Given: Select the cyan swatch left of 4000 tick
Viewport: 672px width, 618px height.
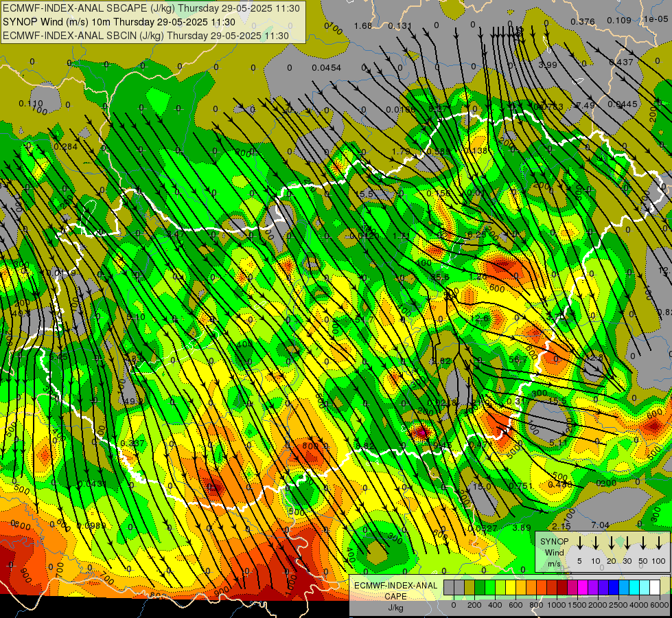Looking at the screenshot, I should (634, 587).
